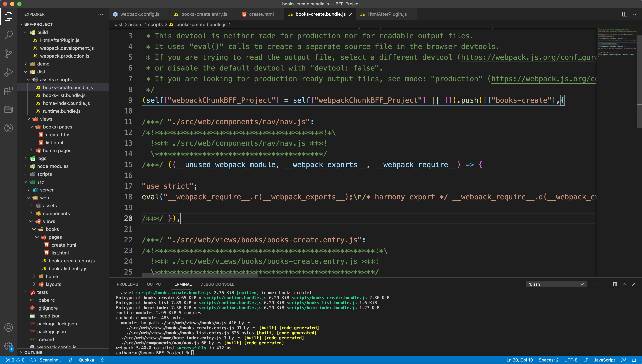Kill terminal with trash icon
This screenshot has height=364, width=642.
615,284
